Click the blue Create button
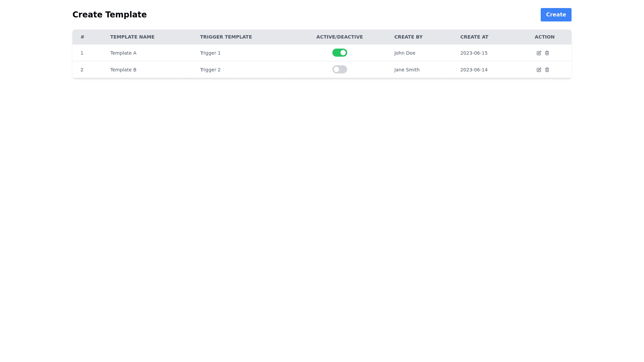The height and width of the screenshot is (362, 644). 556,15
